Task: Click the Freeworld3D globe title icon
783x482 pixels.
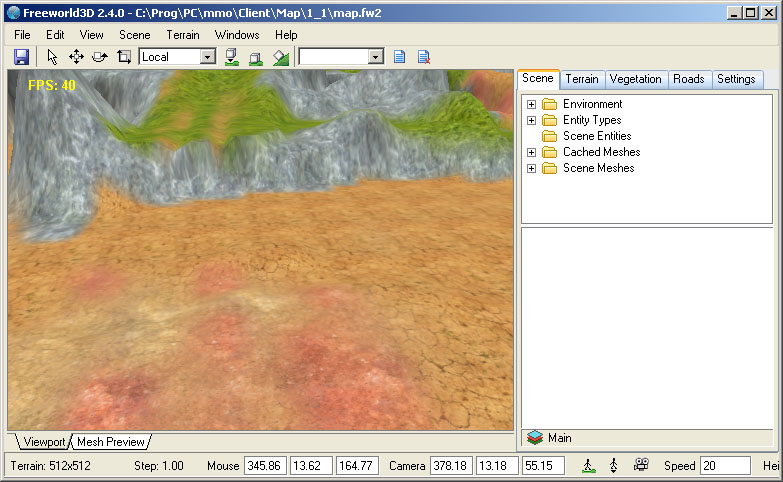Action: point(13,13)
